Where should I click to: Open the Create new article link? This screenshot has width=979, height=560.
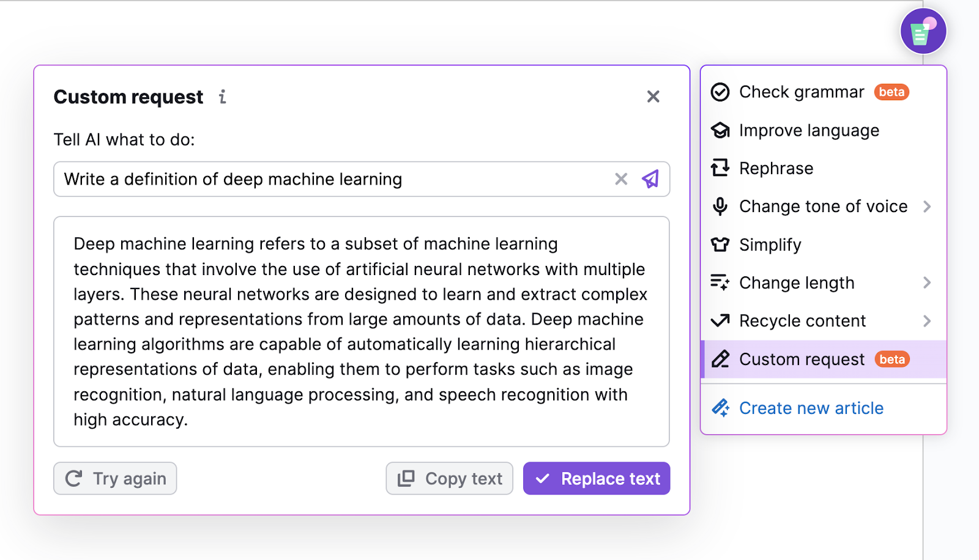click(811, 408)
